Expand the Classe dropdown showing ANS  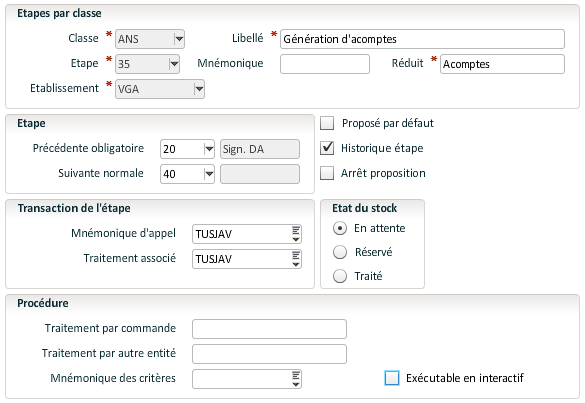(179, 39)
